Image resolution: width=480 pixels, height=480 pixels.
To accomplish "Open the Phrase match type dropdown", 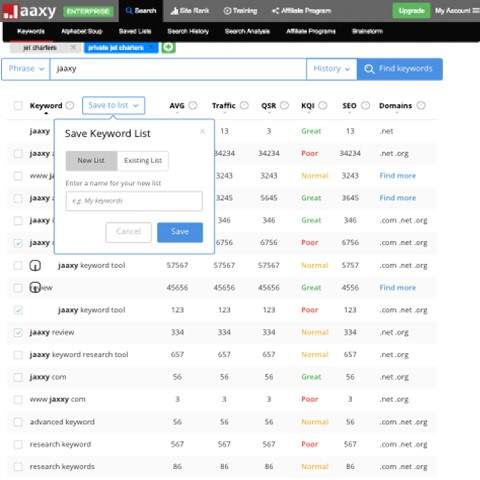I will [26, 69].
